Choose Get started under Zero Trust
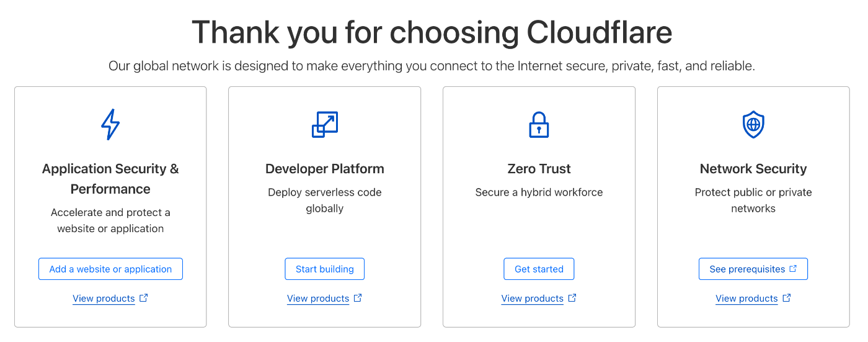The image size is (868, 342). tap(539, 269)
